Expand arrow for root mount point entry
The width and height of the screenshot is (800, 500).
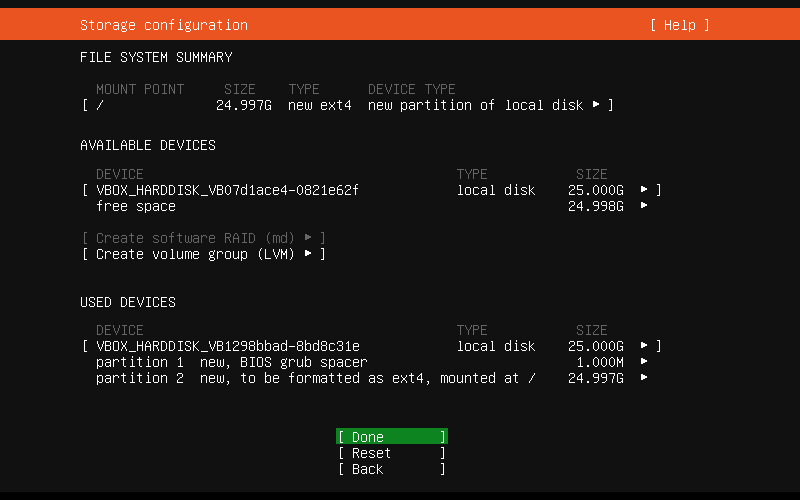pos(596,105)
